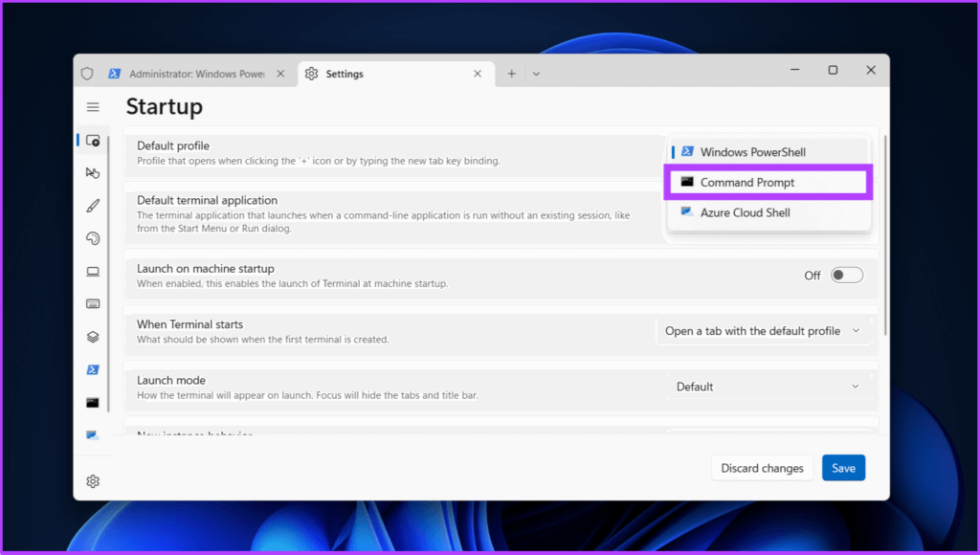This screenshot has width=980, height=555.
Task: Click the administrator shield icon in title bar
Action: [x=87, y=74]
